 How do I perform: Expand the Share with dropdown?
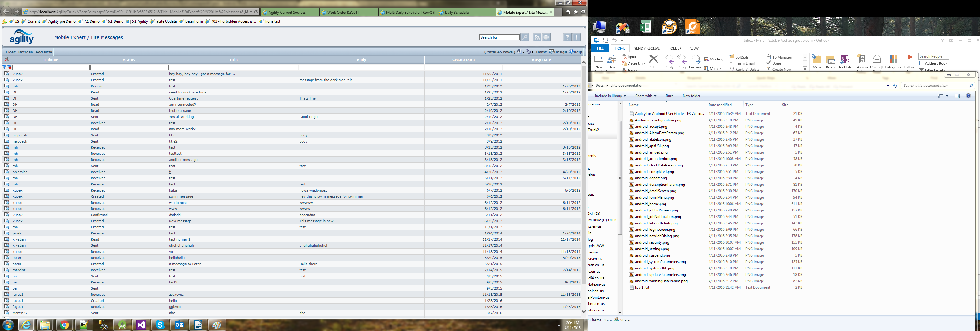click(x=646, y=96)
